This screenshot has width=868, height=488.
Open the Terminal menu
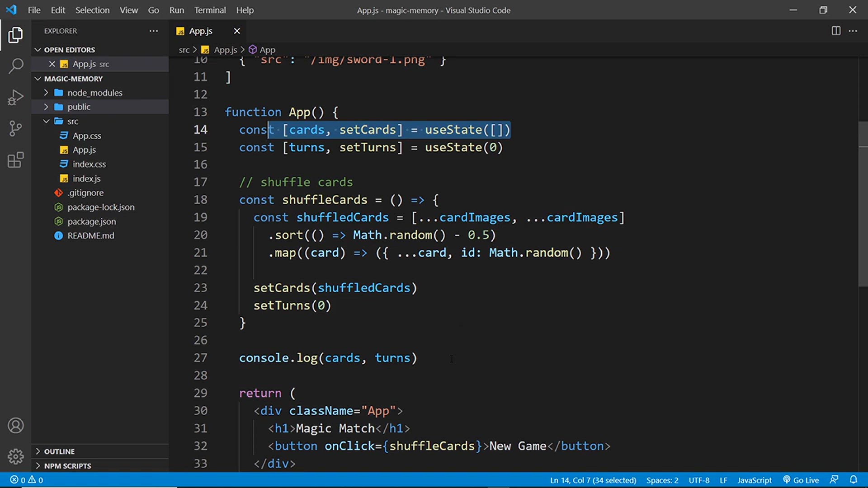click(x=210, y=10)
